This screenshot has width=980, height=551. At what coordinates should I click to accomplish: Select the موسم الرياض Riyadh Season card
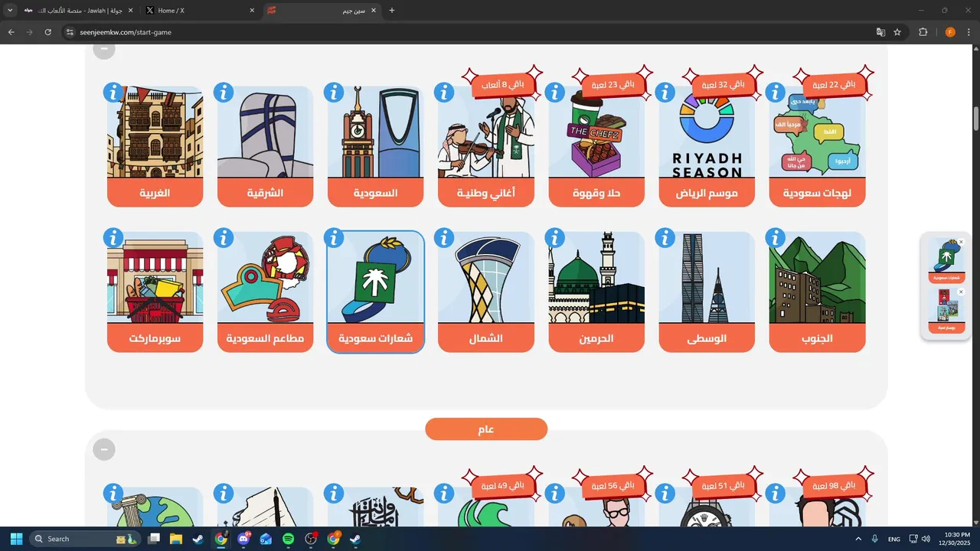(707, 146)
